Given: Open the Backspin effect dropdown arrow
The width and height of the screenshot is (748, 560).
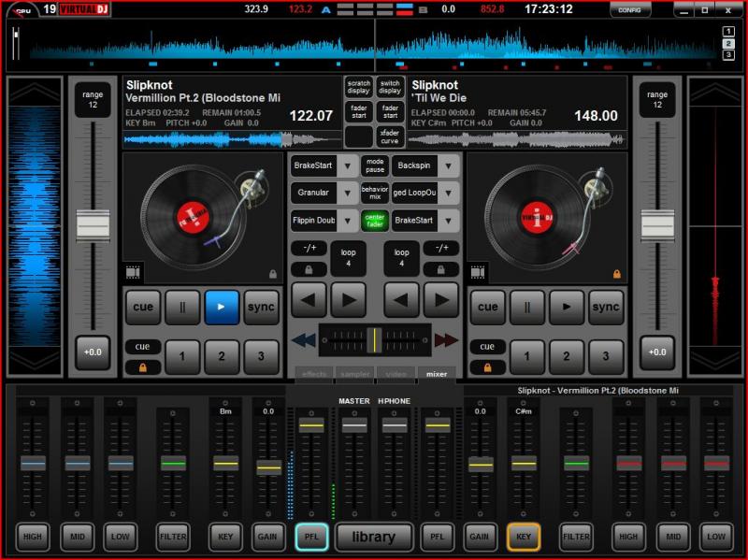Looking at the screenshot, I should pos(449,166).
